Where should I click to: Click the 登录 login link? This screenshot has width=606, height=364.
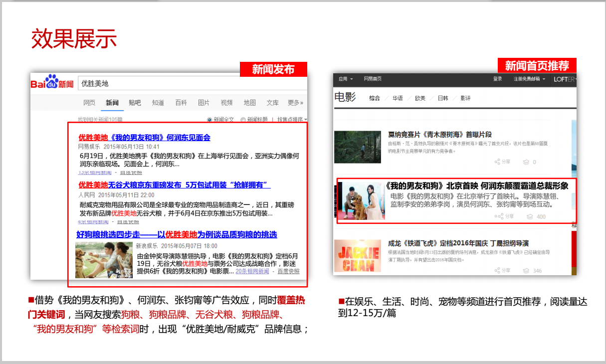(497, 79)
